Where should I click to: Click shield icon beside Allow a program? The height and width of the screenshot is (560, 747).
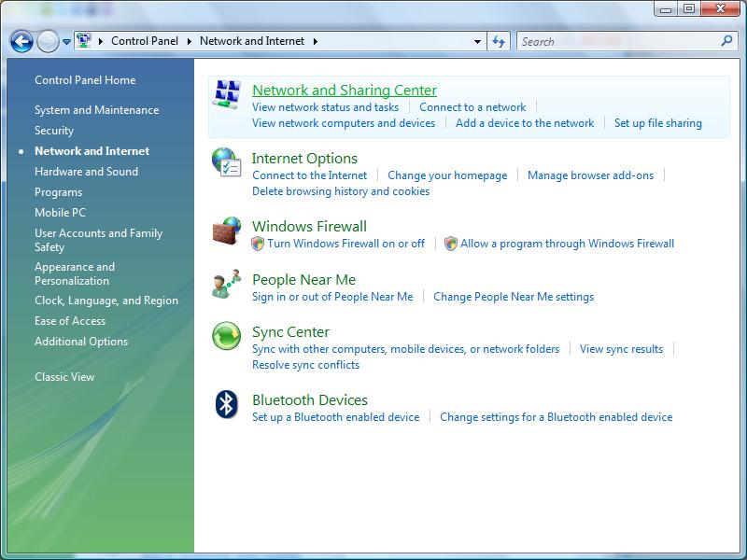pyautogui.click(x=451, y=244)
